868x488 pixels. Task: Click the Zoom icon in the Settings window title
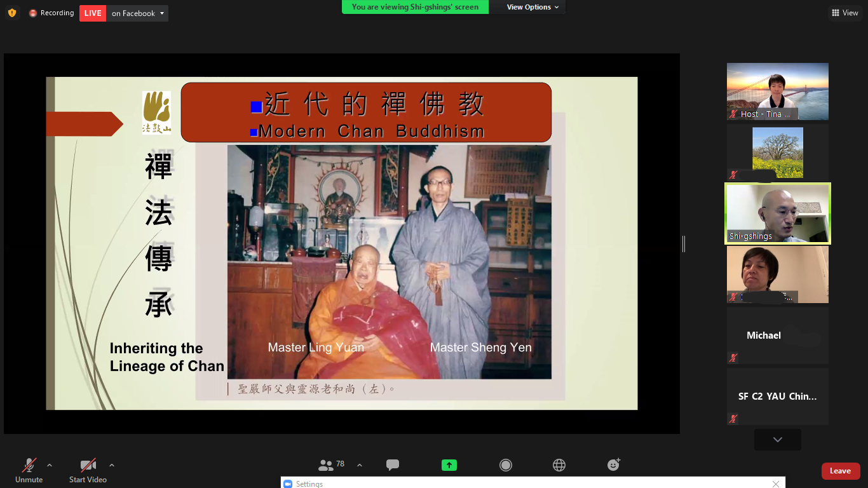point(288,484)
